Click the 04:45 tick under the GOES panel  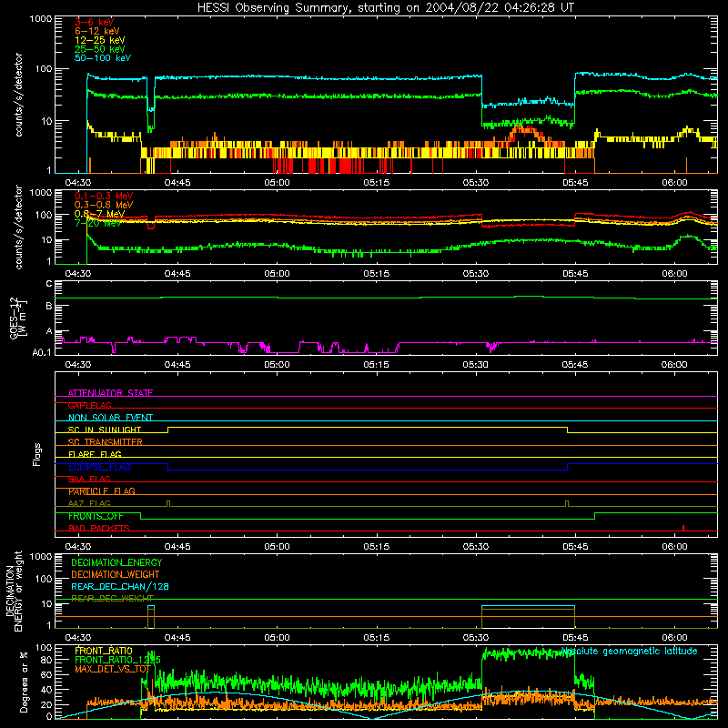(177, 365)
